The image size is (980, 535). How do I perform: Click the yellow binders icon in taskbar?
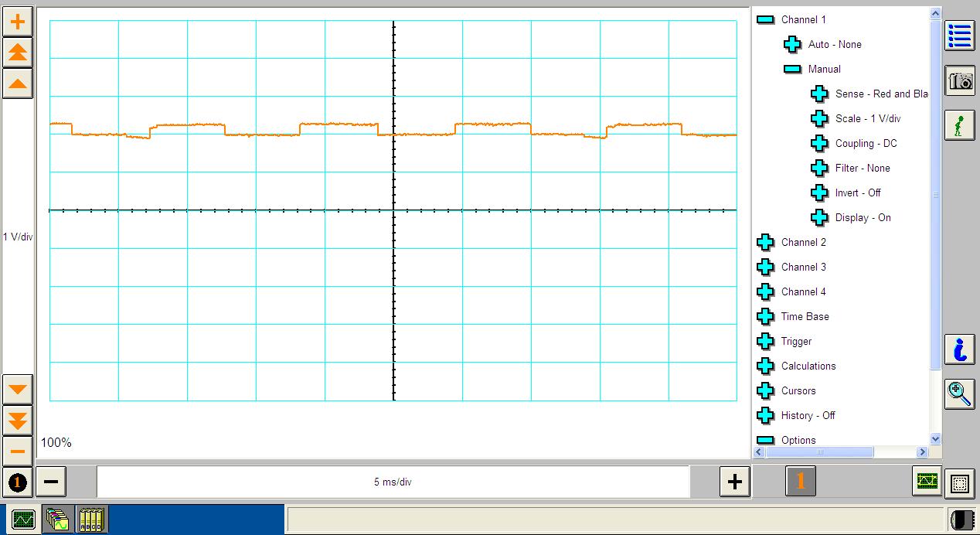91,520
